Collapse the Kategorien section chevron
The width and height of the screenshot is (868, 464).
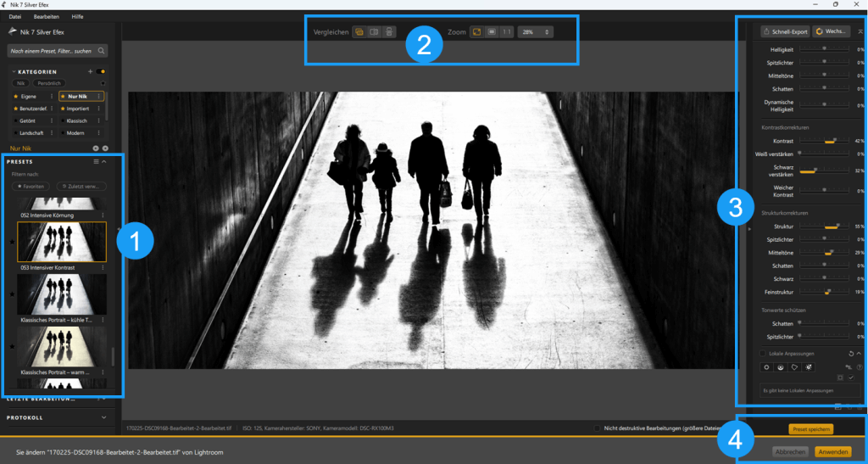pyautogui.click(x=14, y=71)
